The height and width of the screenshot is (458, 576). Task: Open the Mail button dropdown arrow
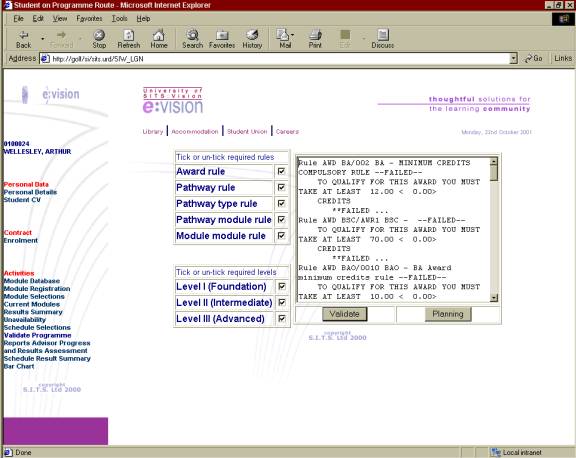[x=292, y=35]
